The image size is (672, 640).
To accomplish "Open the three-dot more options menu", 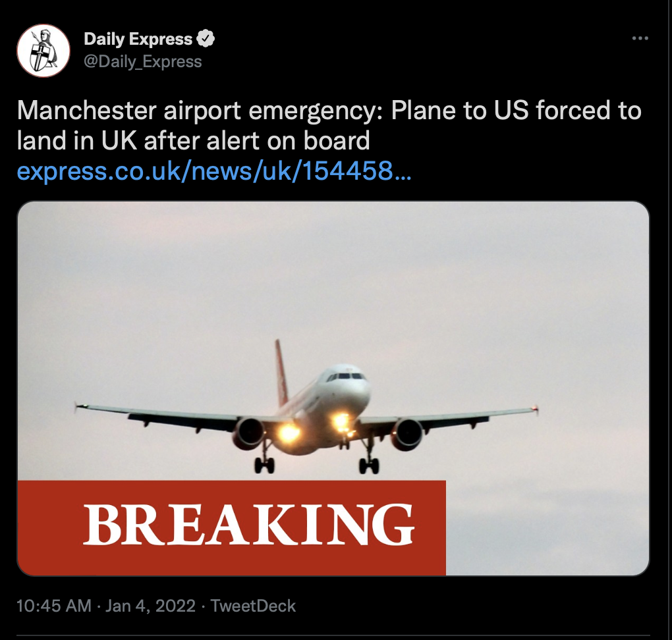I will coord(640,38).
